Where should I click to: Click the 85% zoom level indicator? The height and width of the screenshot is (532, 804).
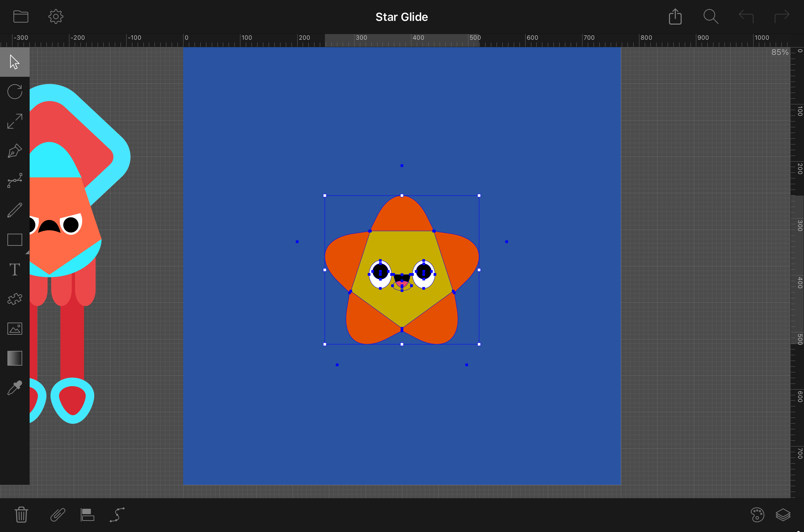tap(779, 52)
